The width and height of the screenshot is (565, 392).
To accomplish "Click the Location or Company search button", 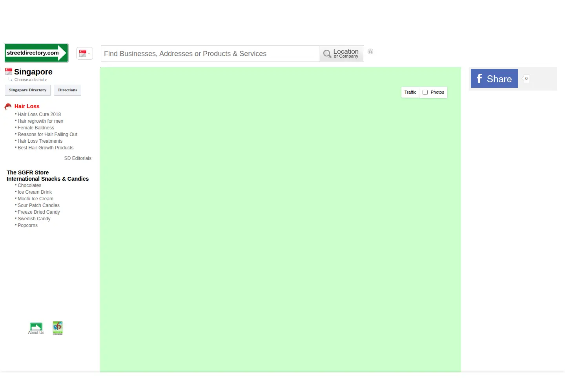I will click(x=341, y=54).
